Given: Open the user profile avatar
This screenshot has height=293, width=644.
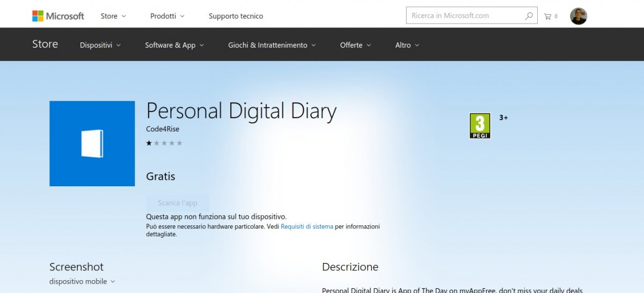Looking at the screenshot, I should click(x=579, y=16).
